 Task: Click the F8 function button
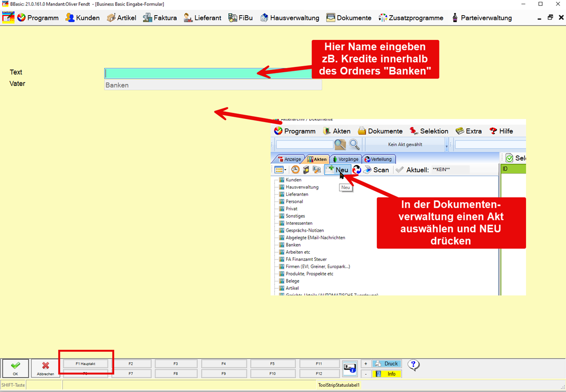tap(176, 373)
